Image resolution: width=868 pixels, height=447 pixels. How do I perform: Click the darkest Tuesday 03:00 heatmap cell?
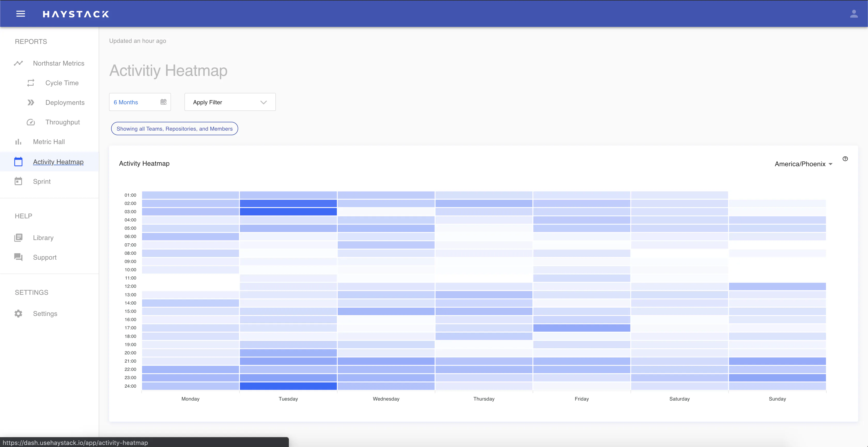click(288, 212)
